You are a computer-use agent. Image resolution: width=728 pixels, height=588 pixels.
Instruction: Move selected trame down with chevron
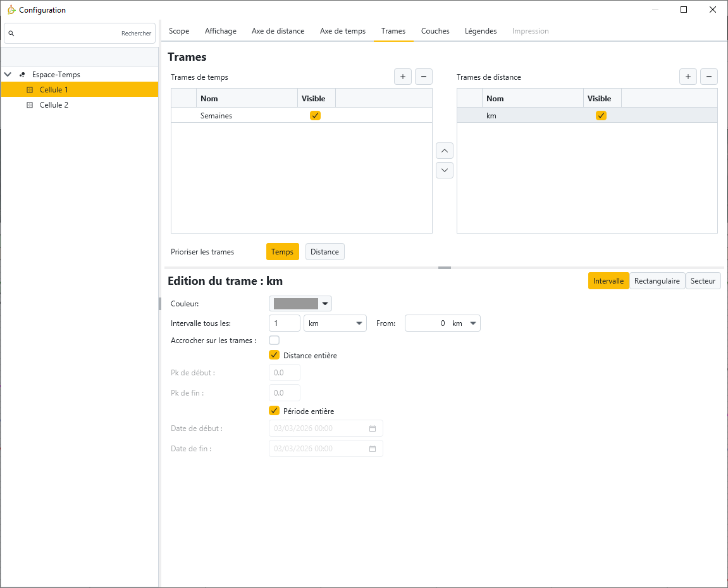pos(445,170)
